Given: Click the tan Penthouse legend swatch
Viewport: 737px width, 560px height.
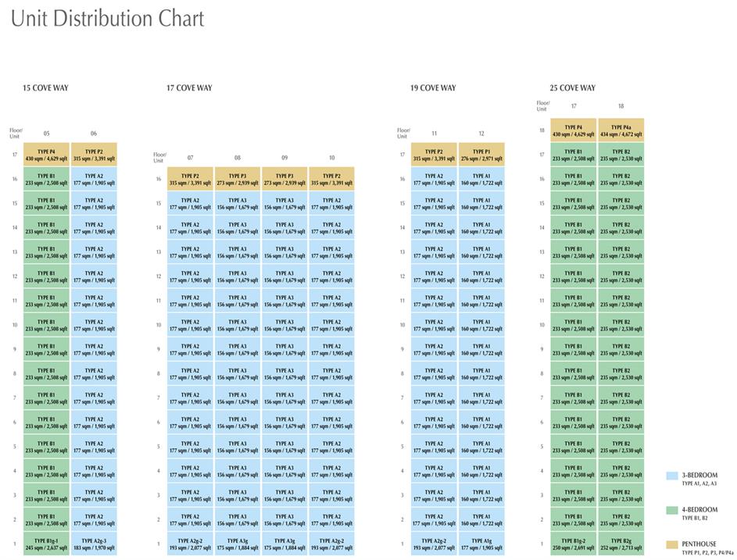Looking at the screenshot, I should point(672,544).
